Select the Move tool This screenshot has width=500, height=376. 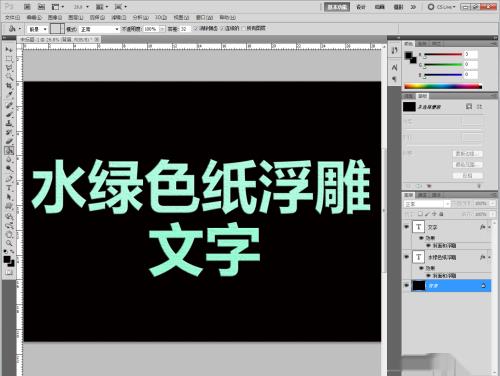[x=9, y=49]
